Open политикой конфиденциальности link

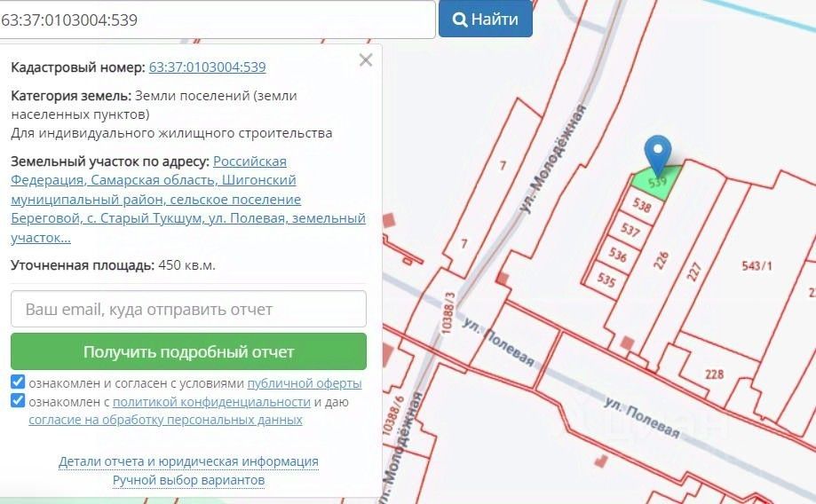pos(211,402)
